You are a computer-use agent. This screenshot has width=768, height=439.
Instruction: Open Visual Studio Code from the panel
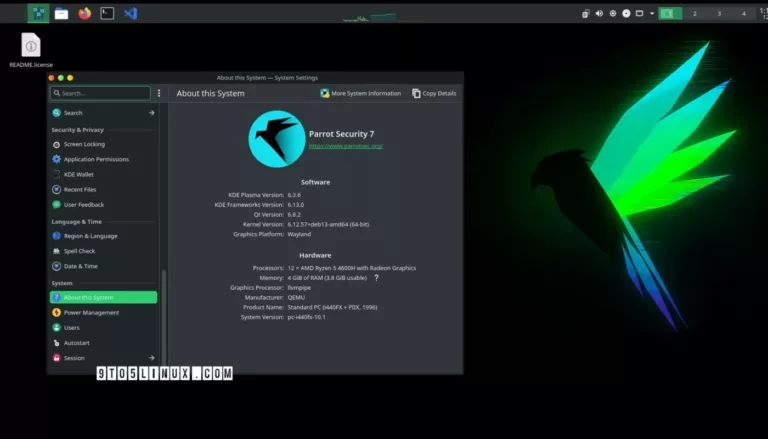pos(131,13)
